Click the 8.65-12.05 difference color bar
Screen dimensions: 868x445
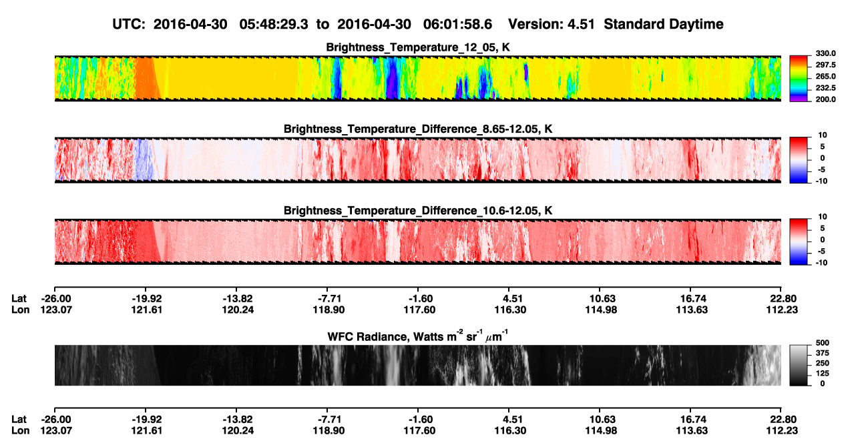799,159
